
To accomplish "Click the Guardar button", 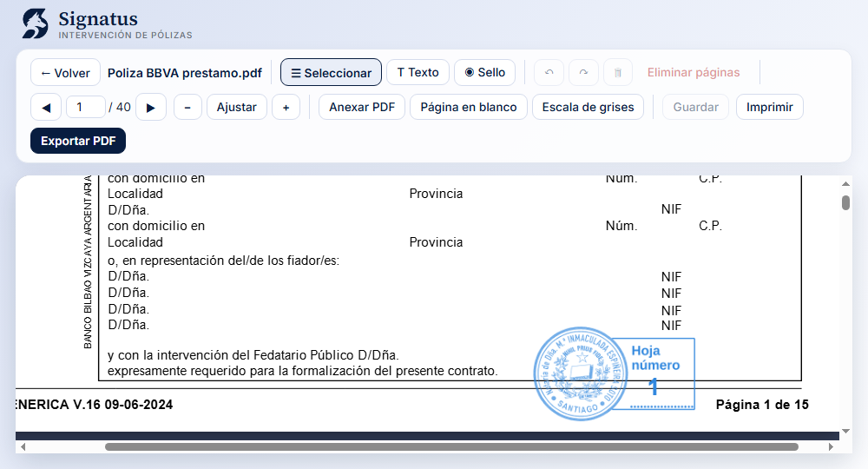I will [x=696, y=108].
